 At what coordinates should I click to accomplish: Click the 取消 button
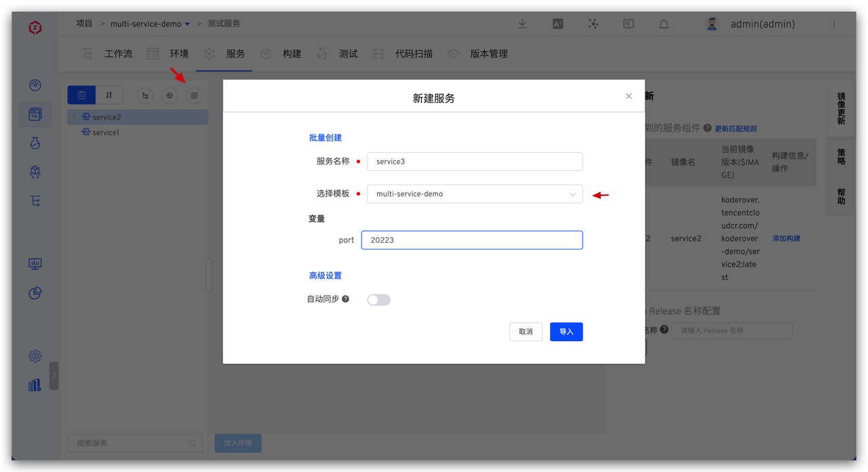pos(526,332)
